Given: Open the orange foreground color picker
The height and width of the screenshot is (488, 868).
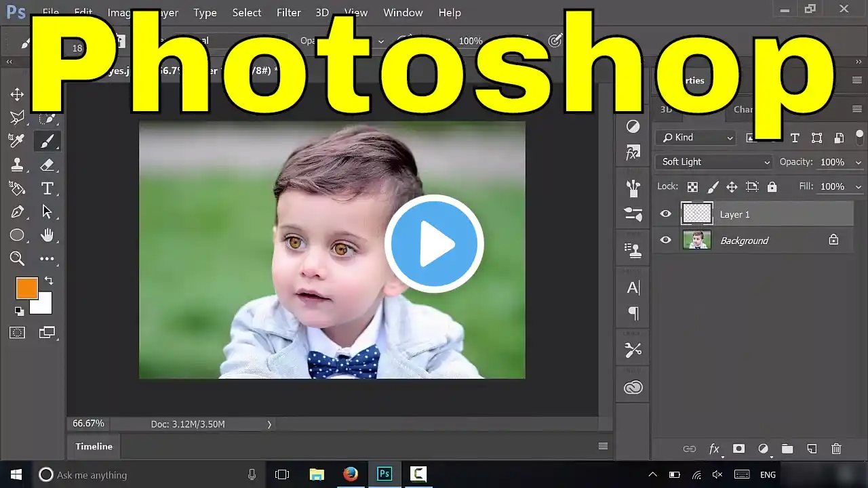Looking at the screenshot, I should pyautogui.click(x=26, y=288).
